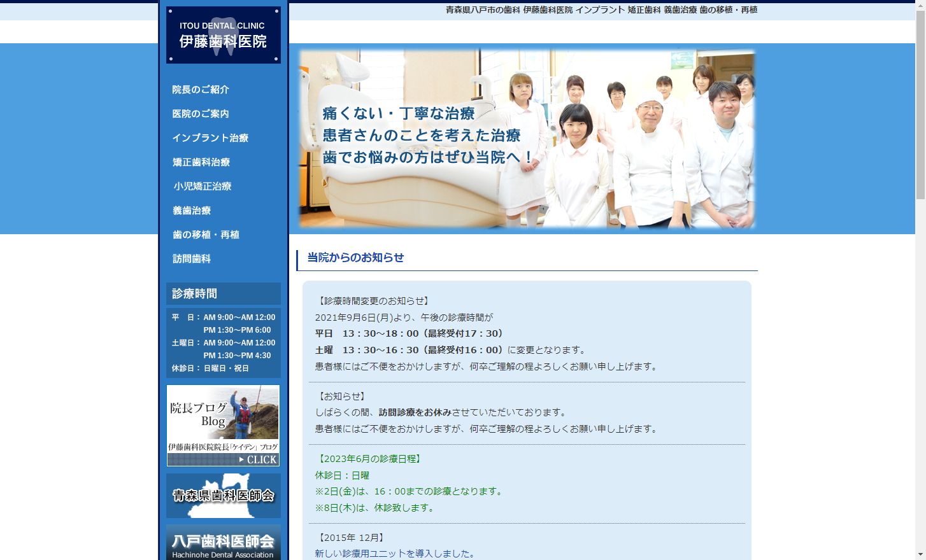
Task: Click the clinic staff hero image
Action: click(527, 139)
